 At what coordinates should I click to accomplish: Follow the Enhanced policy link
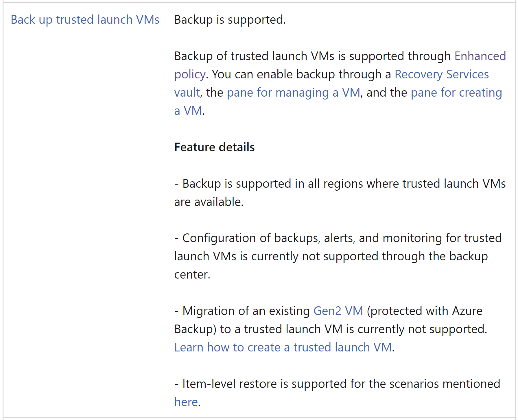click(x=480, y=56)
